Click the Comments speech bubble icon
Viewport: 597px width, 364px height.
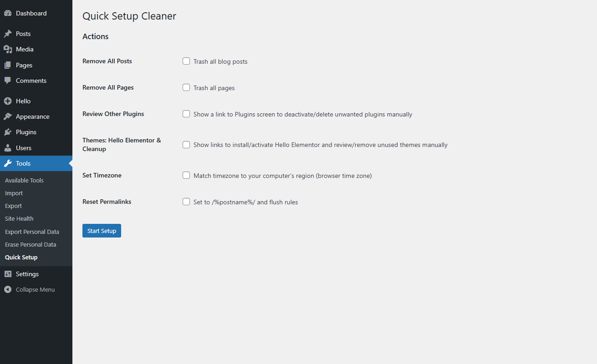click(x=8, y=81)
